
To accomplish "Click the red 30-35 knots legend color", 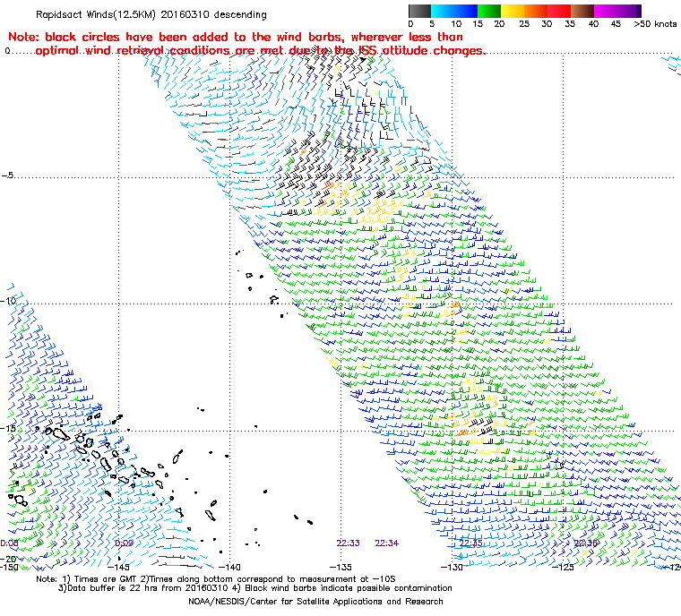I will 559,11.
